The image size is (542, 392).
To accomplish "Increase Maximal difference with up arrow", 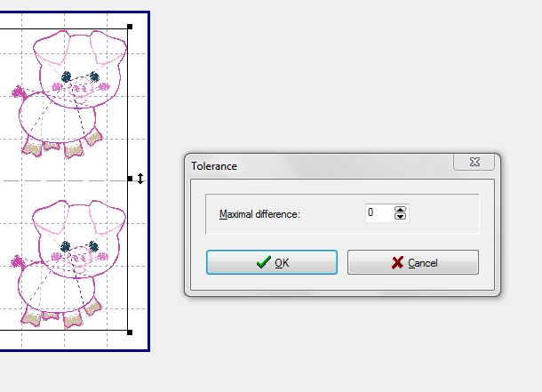I will 400,210.
